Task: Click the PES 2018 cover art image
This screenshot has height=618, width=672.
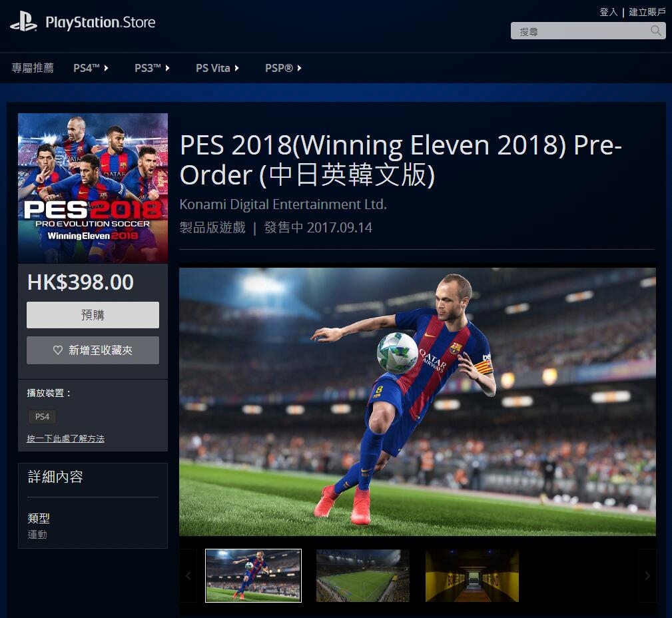Action: (x=93, y=188)
